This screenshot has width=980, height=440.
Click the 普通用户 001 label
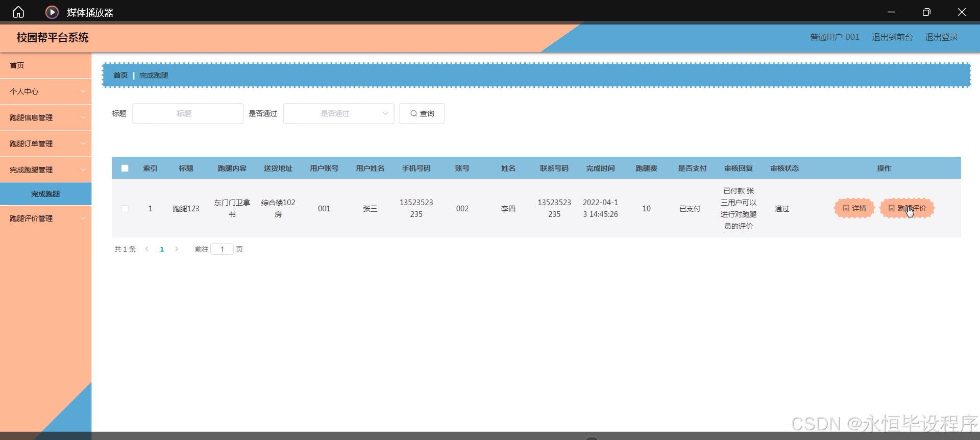coord(835,37)
